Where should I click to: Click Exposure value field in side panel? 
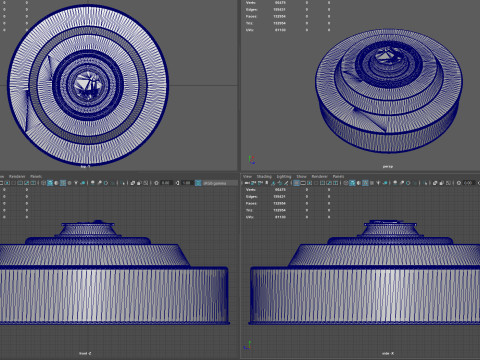(469, 183)
